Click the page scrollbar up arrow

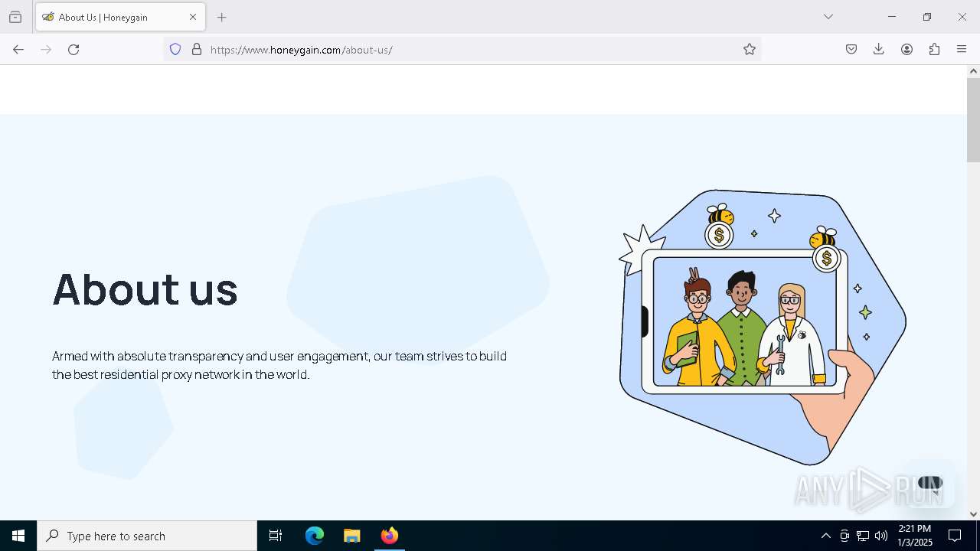[973, 71]
